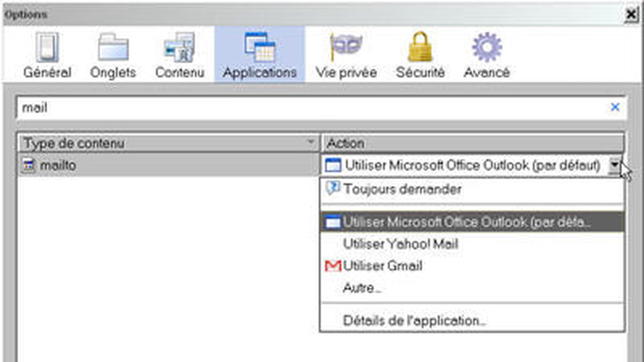Image resolution: width=644 pixels, height=362 pixels.
Task: Select the mailto content type row
Action: [169, 165]
